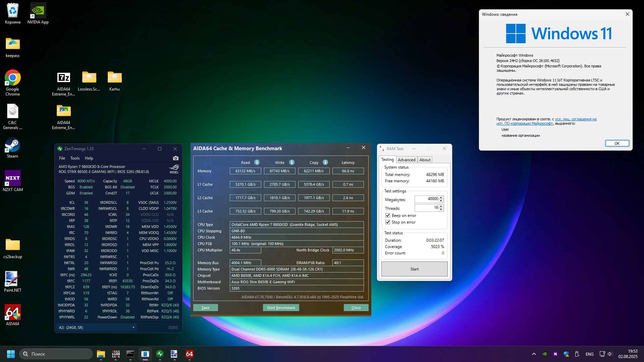This screenshot has height=362, width=644.
Task: Launch AIDA64 desktop shortcut
Action: (12, 315)
